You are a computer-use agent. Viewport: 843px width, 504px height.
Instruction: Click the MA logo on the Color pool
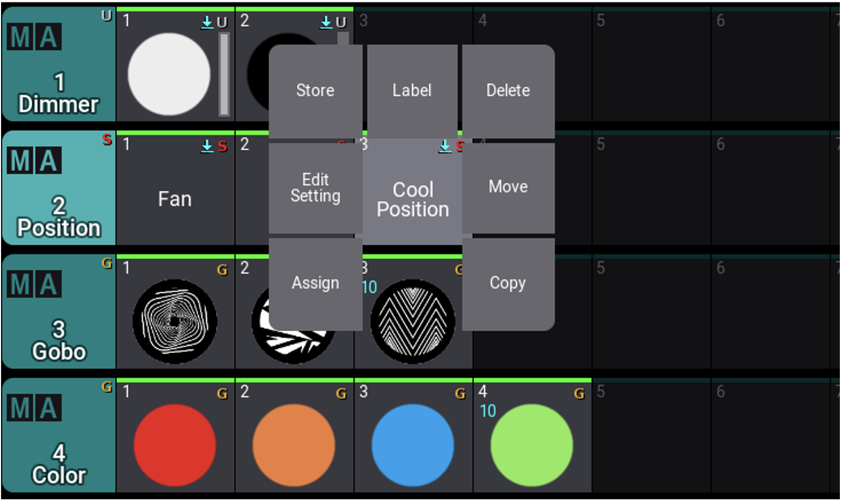34,408
